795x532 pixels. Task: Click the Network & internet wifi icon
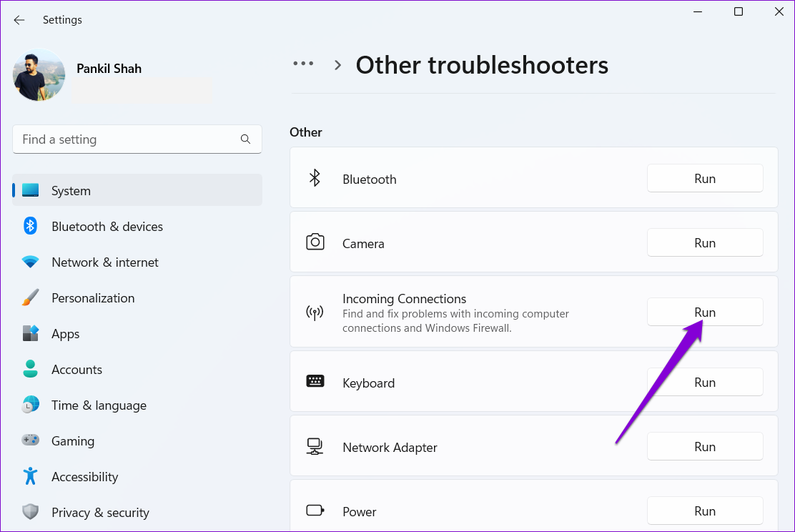(31, 262)
